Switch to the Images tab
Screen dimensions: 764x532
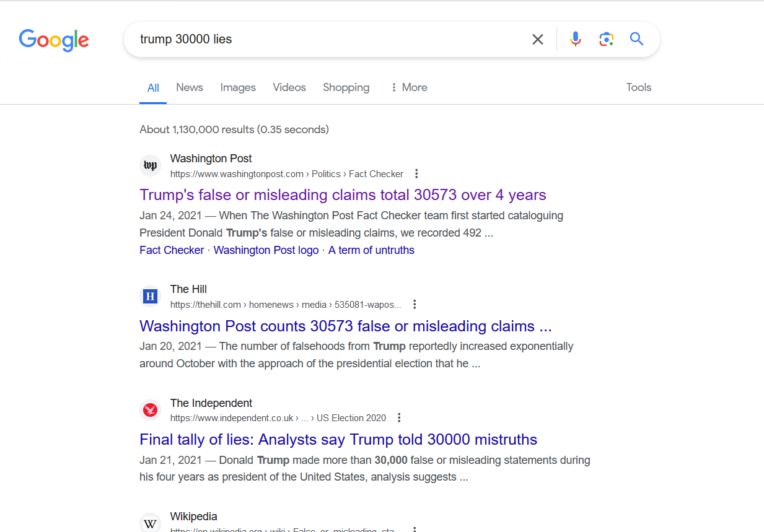pos(238,87)
